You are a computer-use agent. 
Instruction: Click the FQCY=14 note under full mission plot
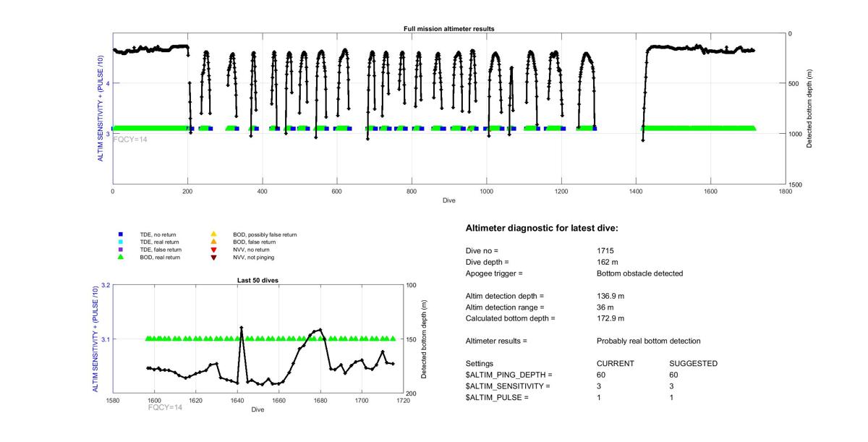coord(130,139)
